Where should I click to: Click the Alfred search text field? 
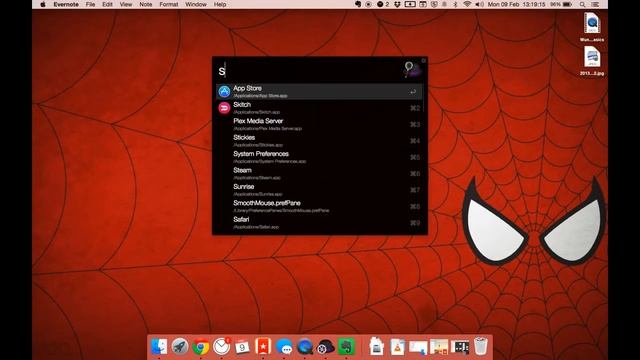[x=308, y=71]
